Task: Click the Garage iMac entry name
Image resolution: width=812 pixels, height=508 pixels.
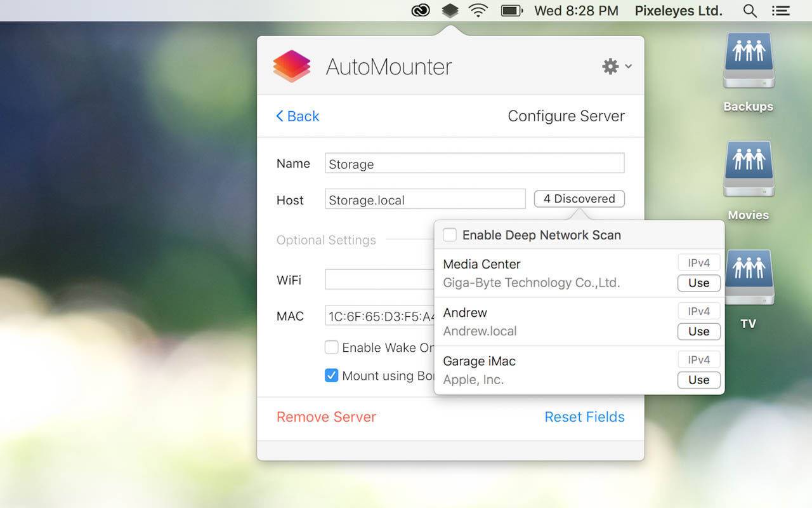Action: pos(479,361)
